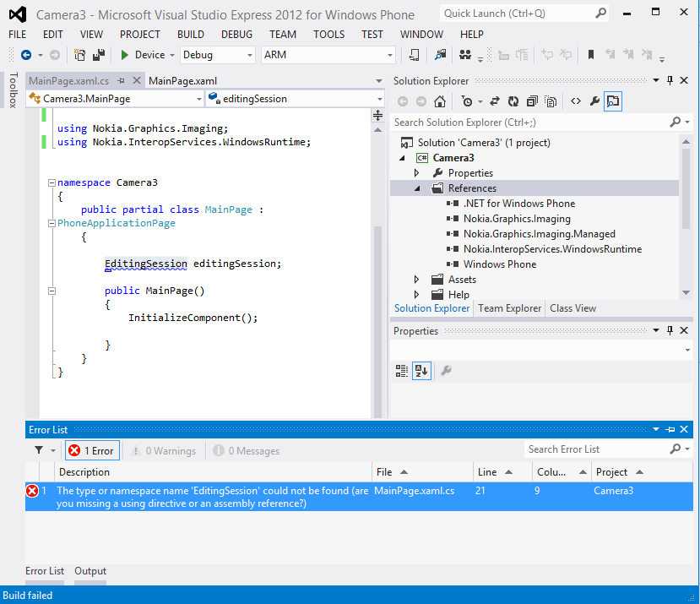Toggle the 1 Error filter button
The height and width of the screenshot is (604, 700).
point(92,451)
